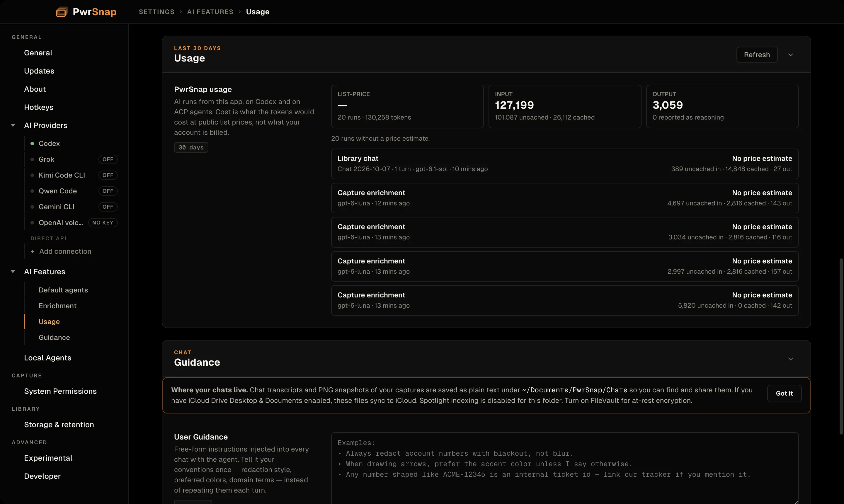The image size is (844, 504).
Task: Open System Permissions settings
Action: [x=60, y=391]
